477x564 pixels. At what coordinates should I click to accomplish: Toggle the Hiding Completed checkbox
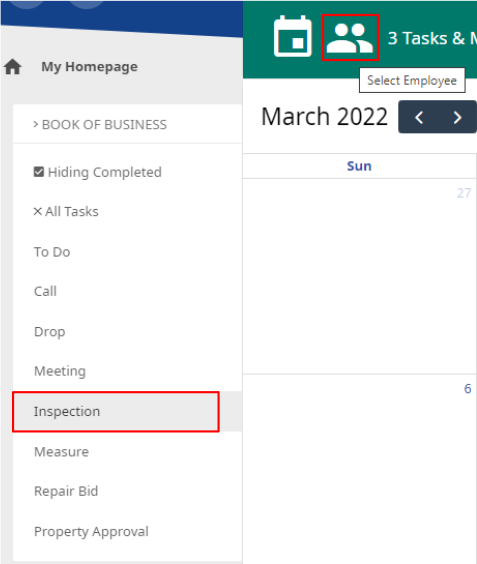(39, 172)
